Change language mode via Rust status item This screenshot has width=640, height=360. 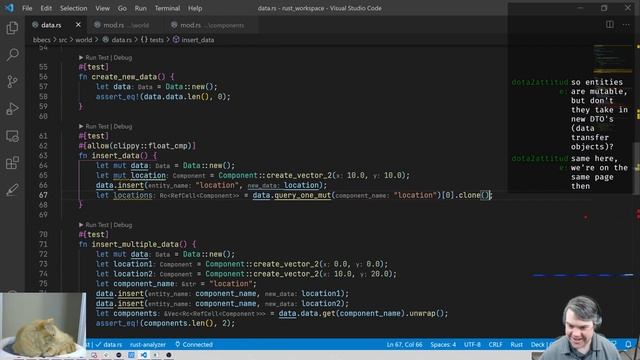click(x=516, y=344)
